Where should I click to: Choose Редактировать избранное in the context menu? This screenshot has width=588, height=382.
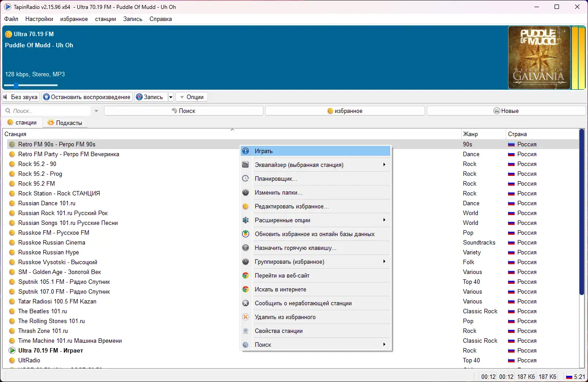point(316,207)
